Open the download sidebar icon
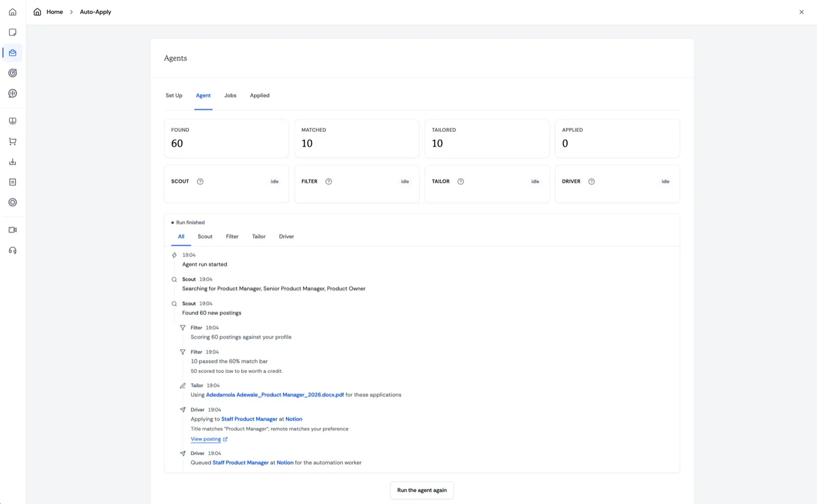 coord(13,162)
